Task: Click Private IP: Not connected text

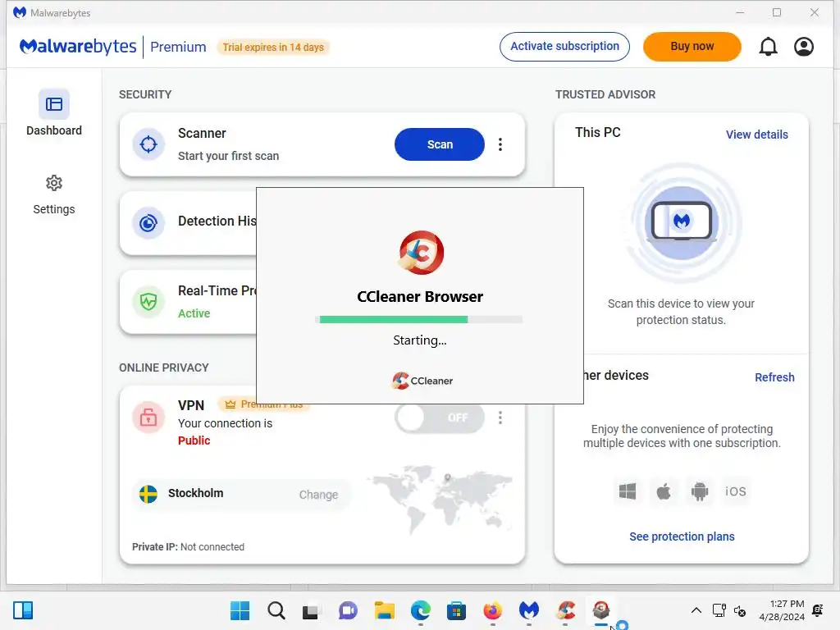Action: [x=188, y=547]
